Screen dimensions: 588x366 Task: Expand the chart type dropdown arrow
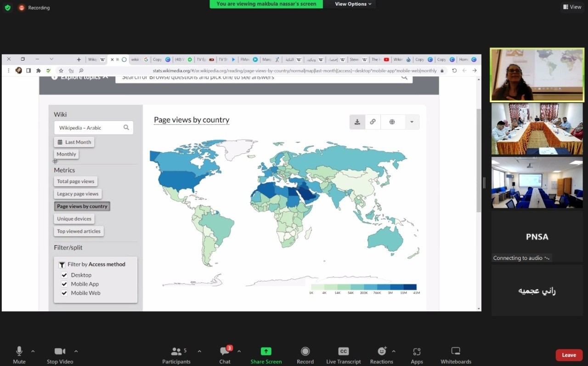(412, 122)
